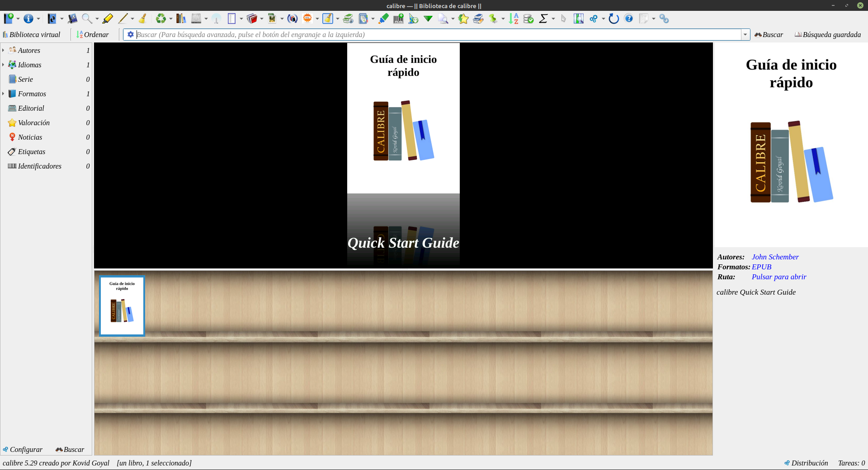Open book details via blue info icon
The height and width of the screenshot is (470, 868).
28,19
